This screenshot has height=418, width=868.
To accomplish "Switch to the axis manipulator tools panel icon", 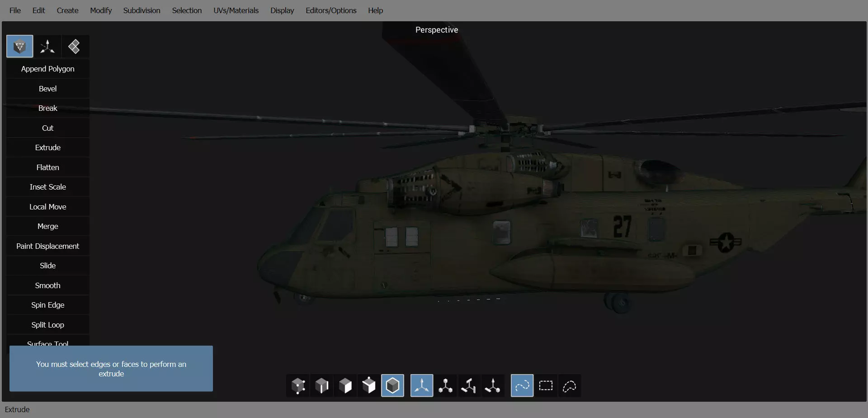I will 47,46.
